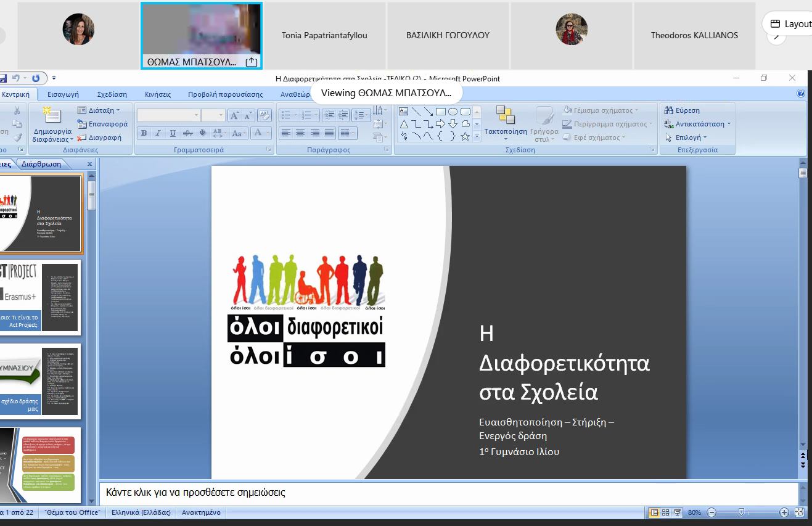This screenshot has height=526, width=812.
Task: Select the text box shape icon
Action: (404, 112)
